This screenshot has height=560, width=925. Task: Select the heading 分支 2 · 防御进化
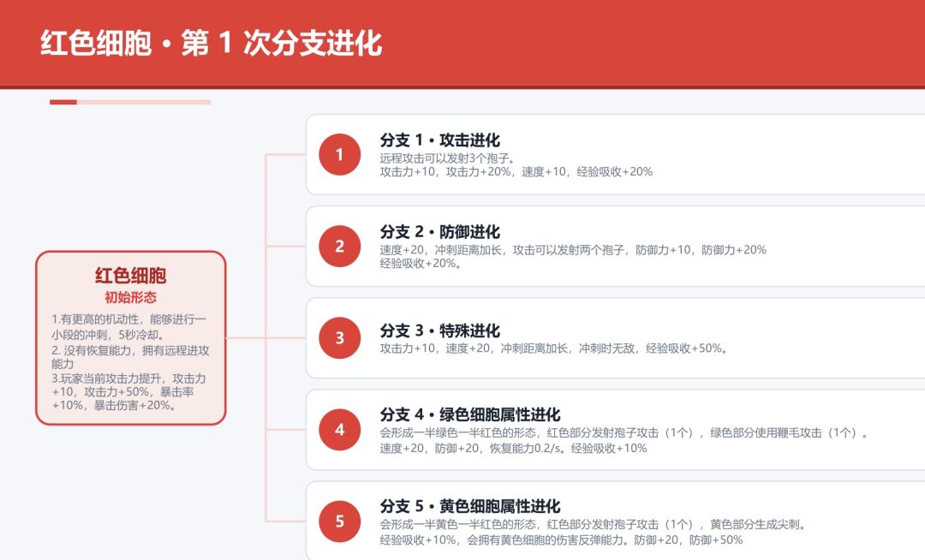click(440, 232)
